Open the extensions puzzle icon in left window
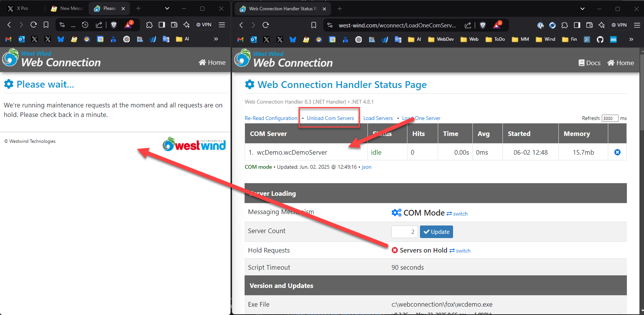 [x=149, y=25]
